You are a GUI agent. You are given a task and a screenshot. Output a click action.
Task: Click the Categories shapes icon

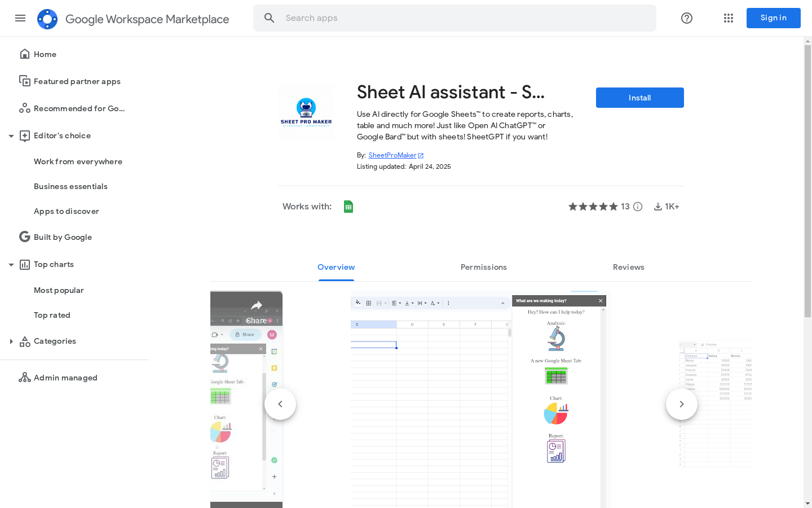[25, 341]
